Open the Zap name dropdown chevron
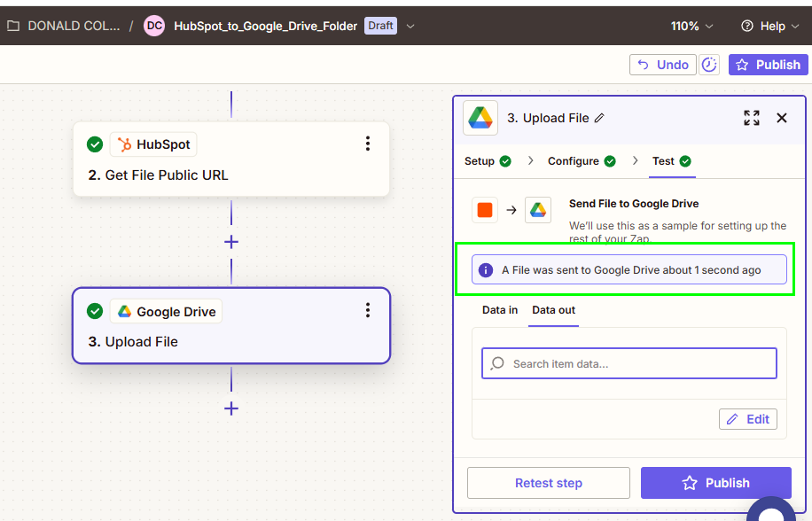812x521 pixels. [410, 27]
